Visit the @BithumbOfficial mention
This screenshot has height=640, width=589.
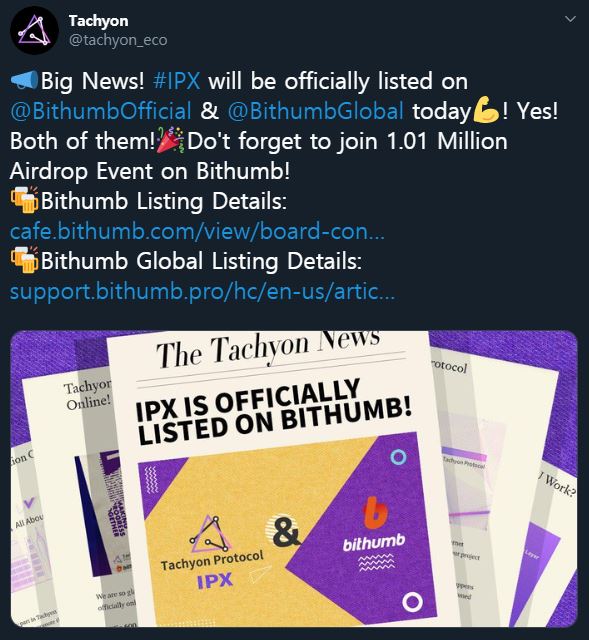100,111
